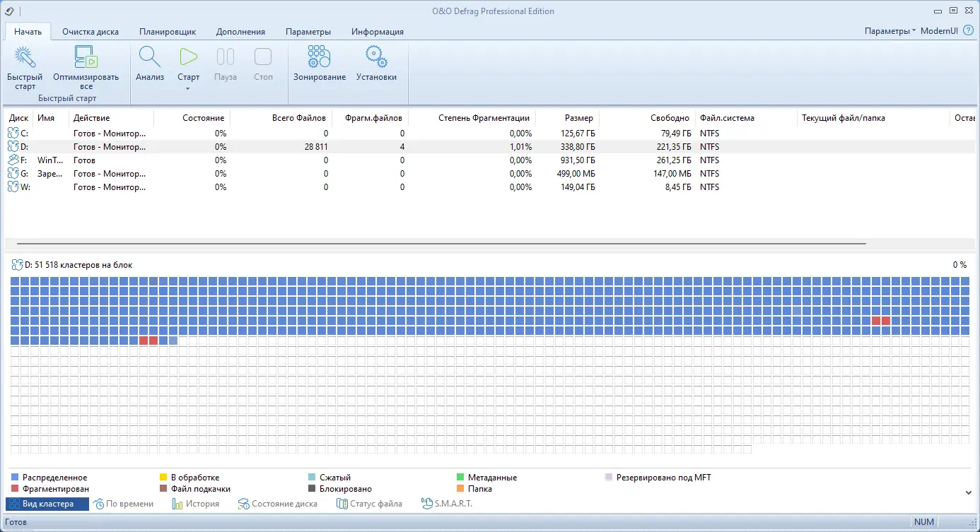Select the Анализ magnifier icon
The width and height of the screenshot is (980, 532).
point(149,57)
